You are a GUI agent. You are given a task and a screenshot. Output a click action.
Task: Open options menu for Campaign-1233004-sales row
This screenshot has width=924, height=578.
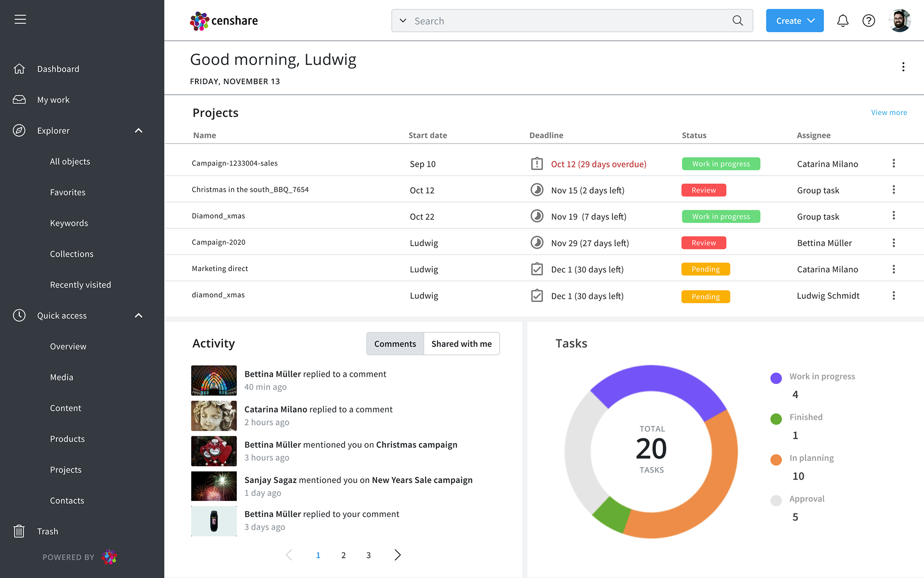click(893, 163)
